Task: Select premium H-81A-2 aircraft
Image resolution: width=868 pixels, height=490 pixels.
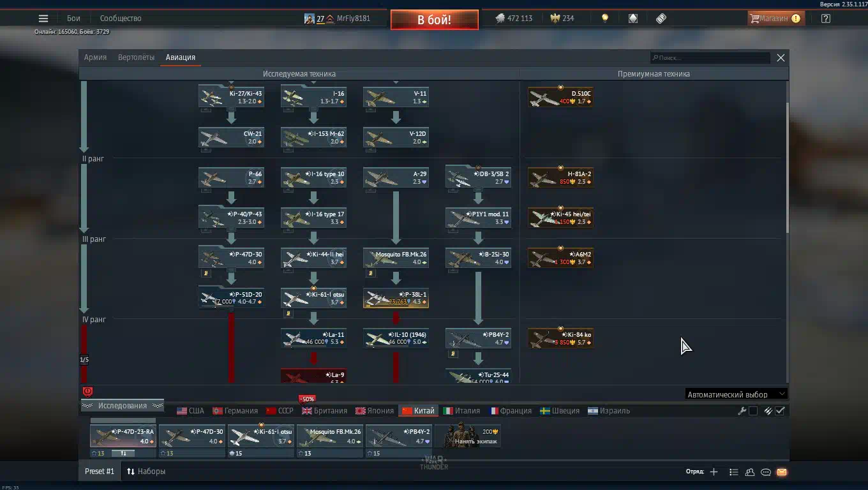Action: coord(560,177)
